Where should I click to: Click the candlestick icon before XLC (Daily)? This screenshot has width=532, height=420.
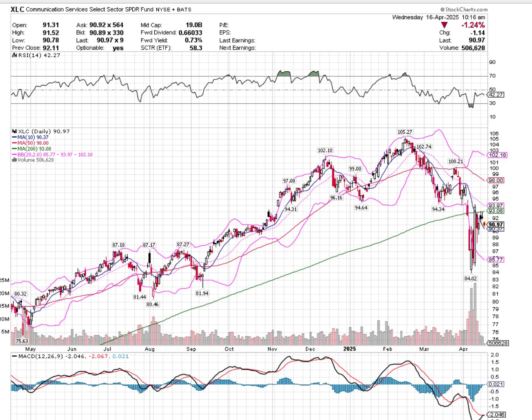point(15,132)
